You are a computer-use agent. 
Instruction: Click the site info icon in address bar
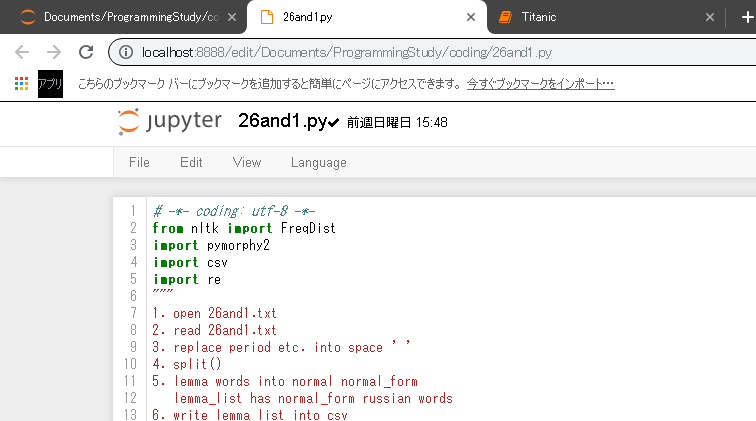click(126, 52)
